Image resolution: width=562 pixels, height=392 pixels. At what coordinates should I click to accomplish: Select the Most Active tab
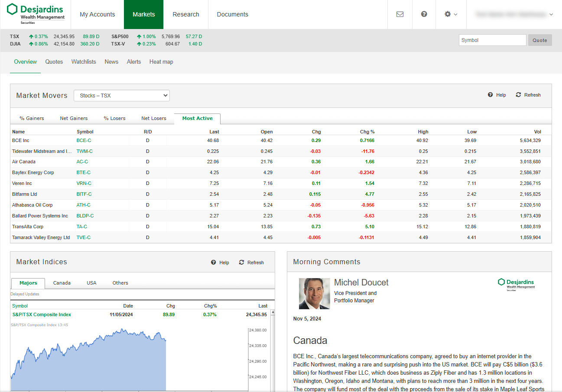click(x=198, y=118)
